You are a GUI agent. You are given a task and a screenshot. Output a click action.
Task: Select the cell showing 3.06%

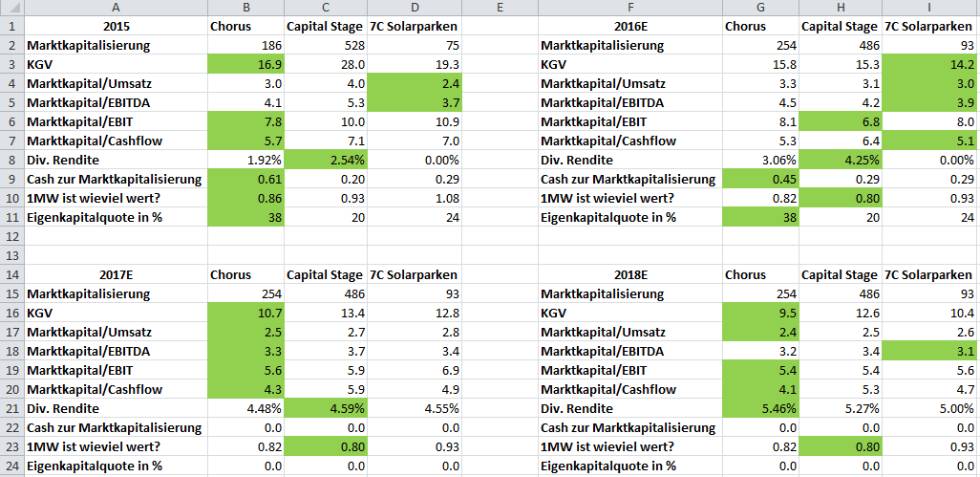(x=760, y=160)
